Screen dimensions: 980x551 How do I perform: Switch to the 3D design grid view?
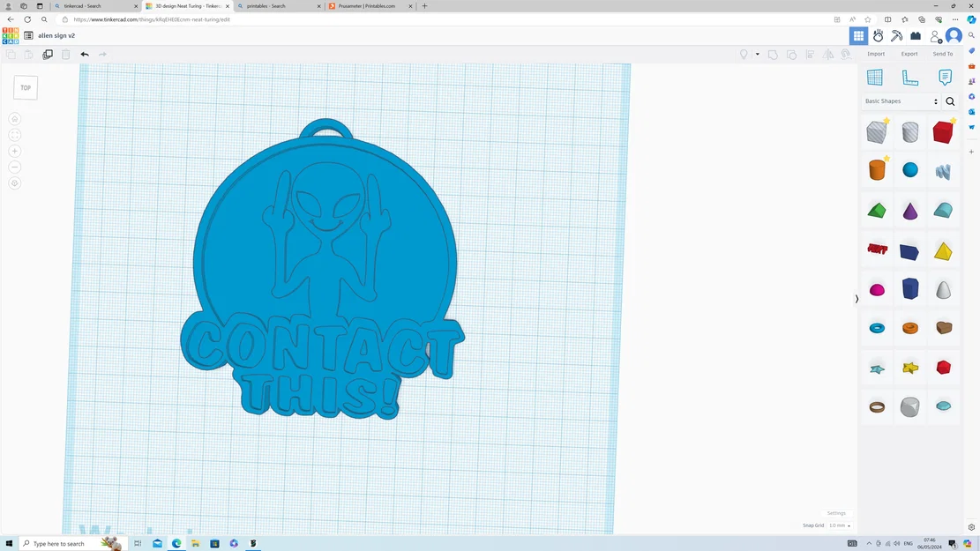pos(859,35)
